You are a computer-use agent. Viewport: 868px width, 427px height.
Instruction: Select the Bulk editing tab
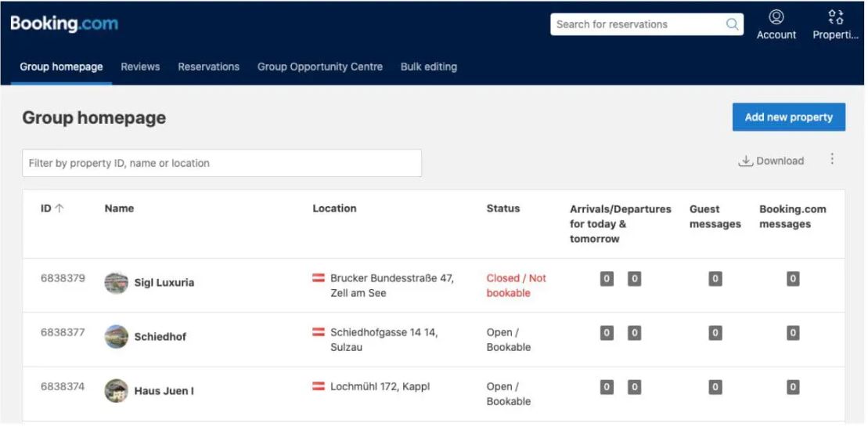(428, 67)
